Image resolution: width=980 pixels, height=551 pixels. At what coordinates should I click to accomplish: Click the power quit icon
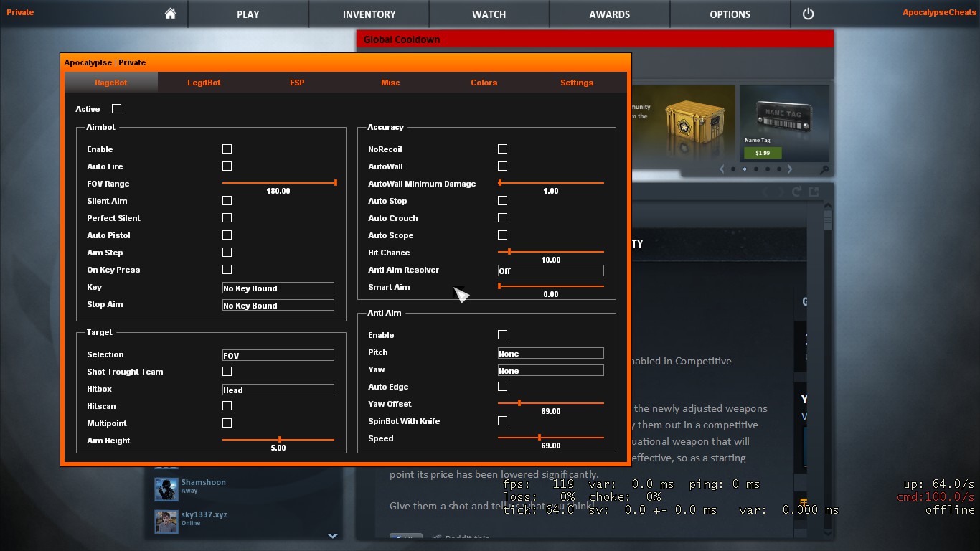pos(808,14)
